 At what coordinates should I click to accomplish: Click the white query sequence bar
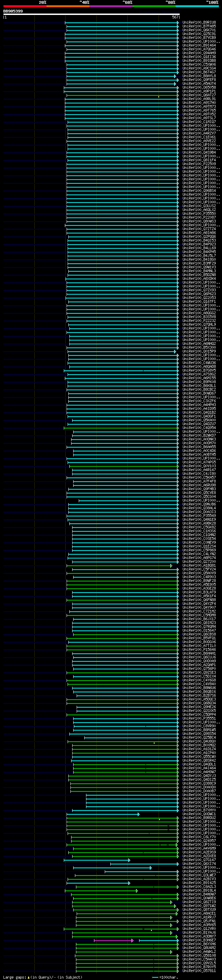[91, 14]
